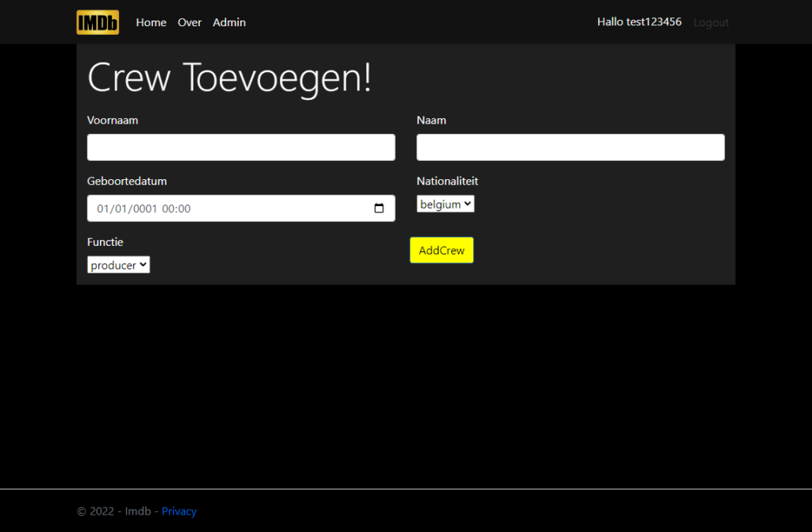Log out via the Logout link
The image size is (812, 532).
pyautogui.click(x=711, y=22)
